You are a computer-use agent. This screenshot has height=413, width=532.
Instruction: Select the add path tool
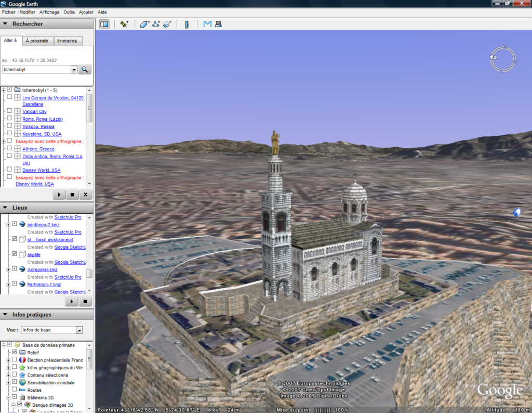(156, 24)
